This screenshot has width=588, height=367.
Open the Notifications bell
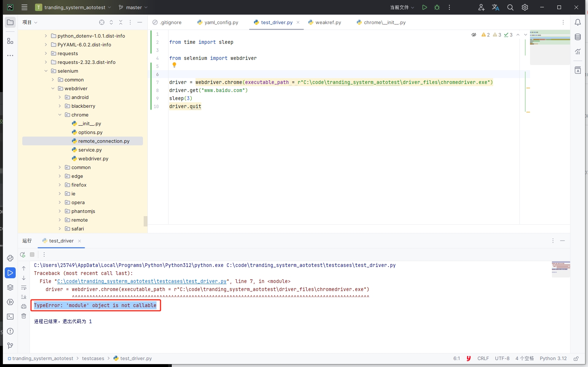point(578,22)
